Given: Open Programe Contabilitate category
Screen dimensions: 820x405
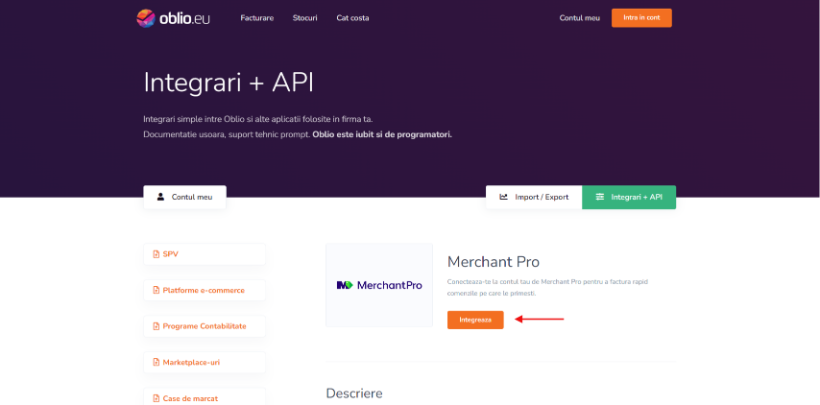Looking at the screenshot, I should [x=204, y=327].
